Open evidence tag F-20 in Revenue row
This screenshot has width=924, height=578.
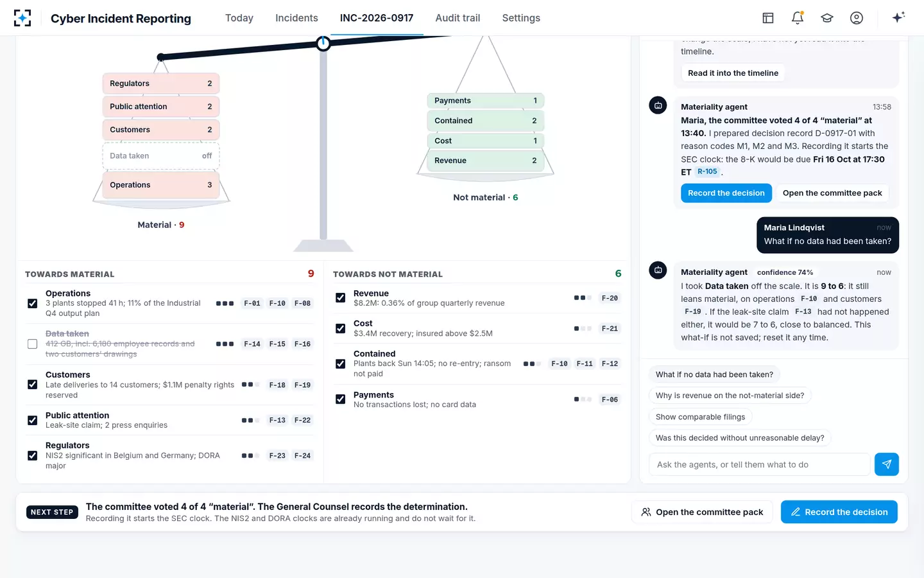click(x=610, y=298)
